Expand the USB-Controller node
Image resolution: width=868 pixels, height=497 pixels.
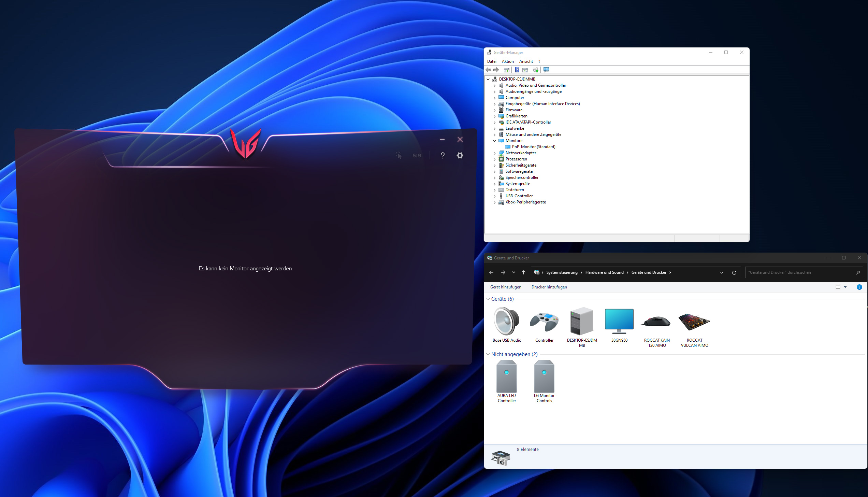coord(494,196)
